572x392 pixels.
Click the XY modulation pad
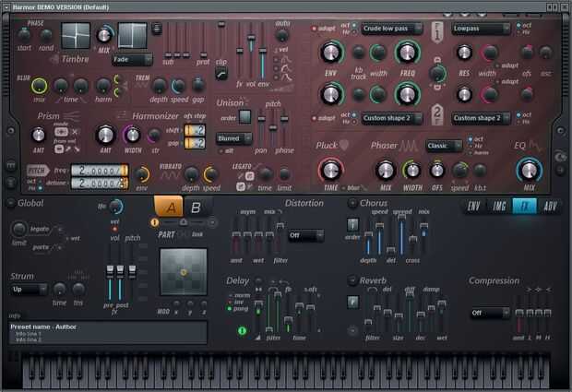[x=184, y=272]
